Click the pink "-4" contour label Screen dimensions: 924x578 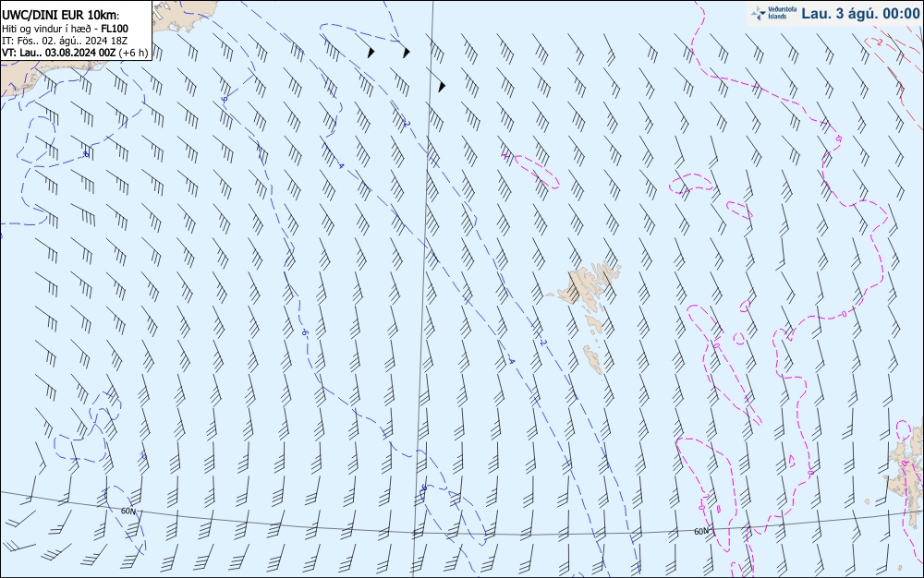click(505, 155)
